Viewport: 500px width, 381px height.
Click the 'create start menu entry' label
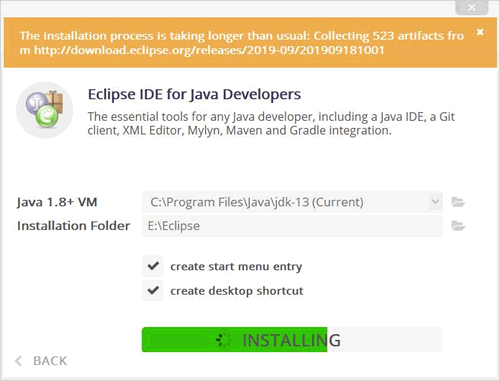tap(236, 266)
